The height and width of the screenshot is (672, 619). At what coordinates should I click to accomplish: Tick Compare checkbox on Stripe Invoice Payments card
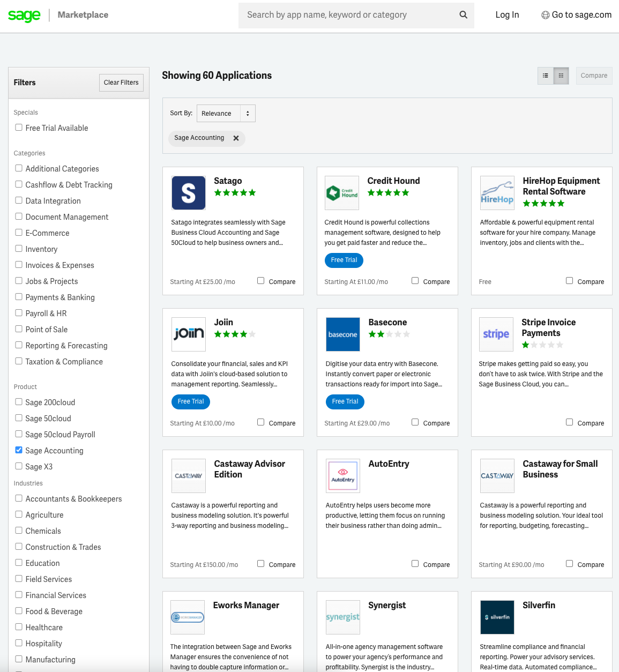[569, 422]
